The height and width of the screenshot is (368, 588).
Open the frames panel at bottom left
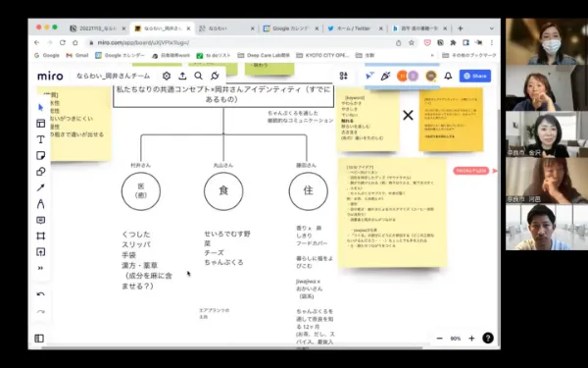[x=39, y=339]
